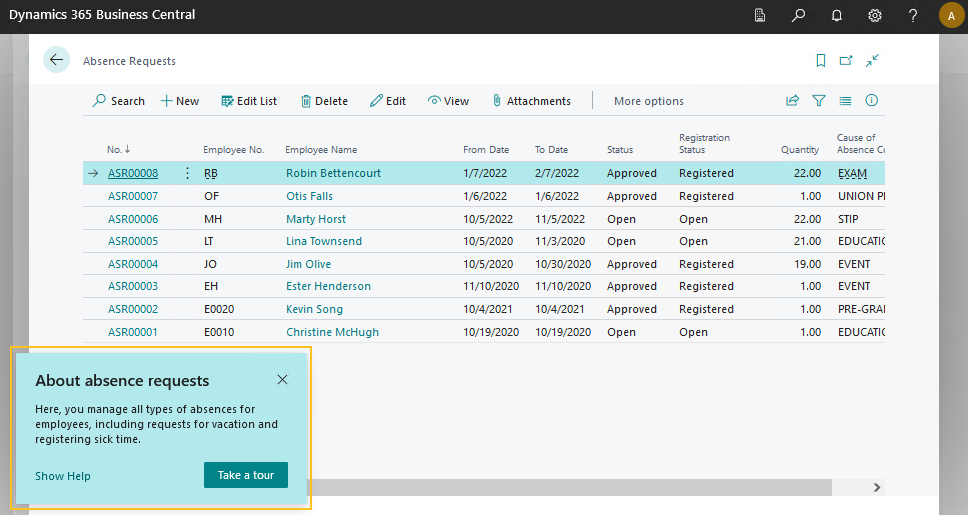Select Edit List in action bar
This screenshot has width=968, height=515.
(249, 101)
